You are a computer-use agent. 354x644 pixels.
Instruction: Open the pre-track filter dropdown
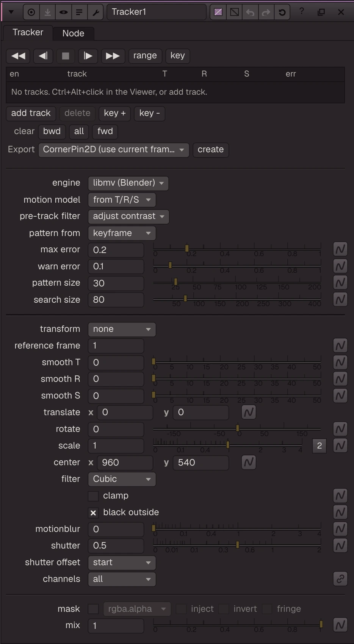[x=128, y=216]
